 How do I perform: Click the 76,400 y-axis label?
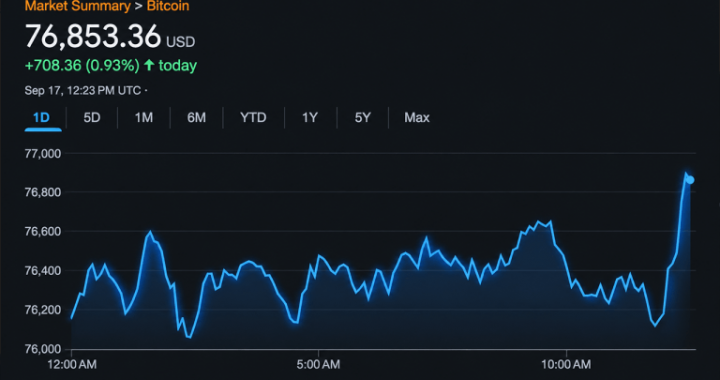pyautogui.click(x=42, y=271)
